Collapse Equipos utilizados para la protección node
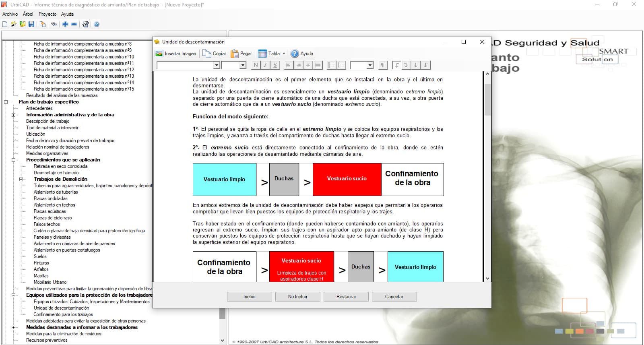 pyautogui.click(x=14, y=295)
